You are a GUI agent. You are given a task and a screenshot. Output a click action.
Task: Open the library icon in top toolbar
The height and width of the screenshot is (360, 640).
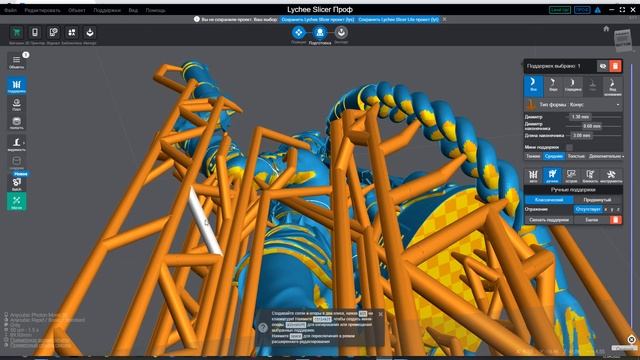(71, 32)
